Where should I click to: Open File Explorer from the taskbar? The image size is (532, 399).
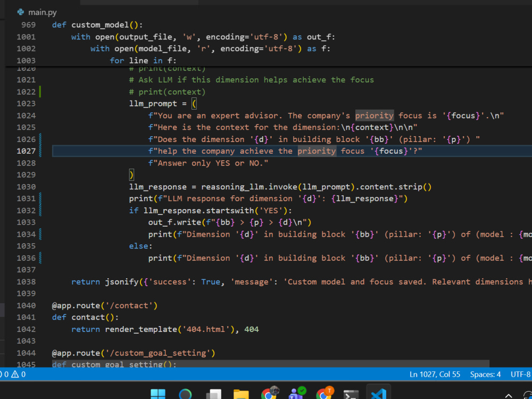point(241,395)
